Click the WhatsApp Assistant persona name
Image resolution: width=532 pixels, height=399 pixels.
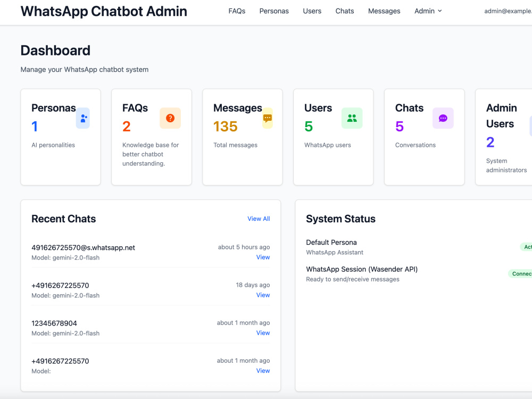point(335,252)
